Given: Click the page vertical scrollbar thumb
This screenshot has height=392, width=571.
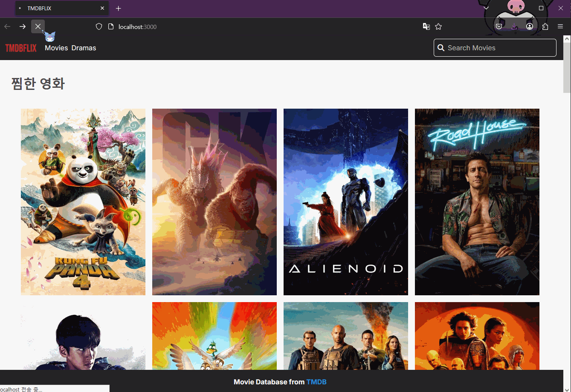Looking at the screenshot, I should (x=567, y=67).
